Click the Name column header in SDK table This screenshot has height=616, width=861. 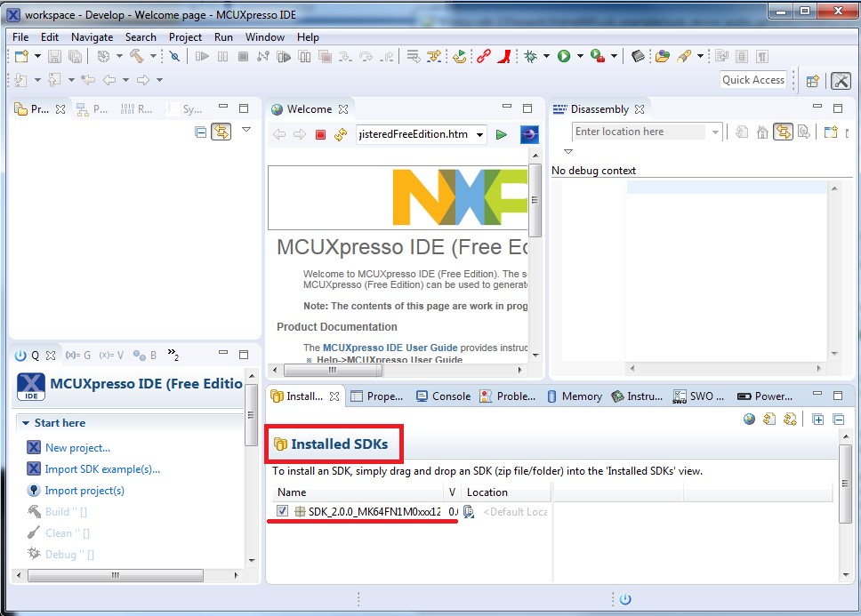point(292,492)
